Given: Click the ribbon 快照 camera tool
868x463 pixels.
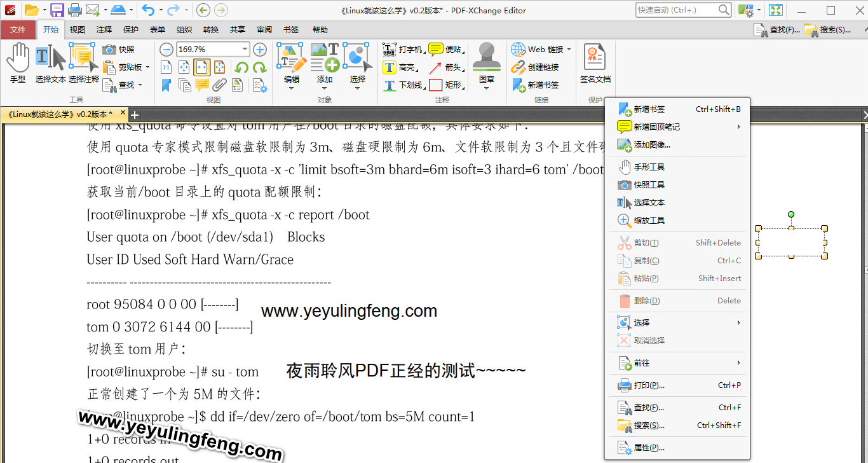Looking at the screenshot, I should [x=119, y=50].
